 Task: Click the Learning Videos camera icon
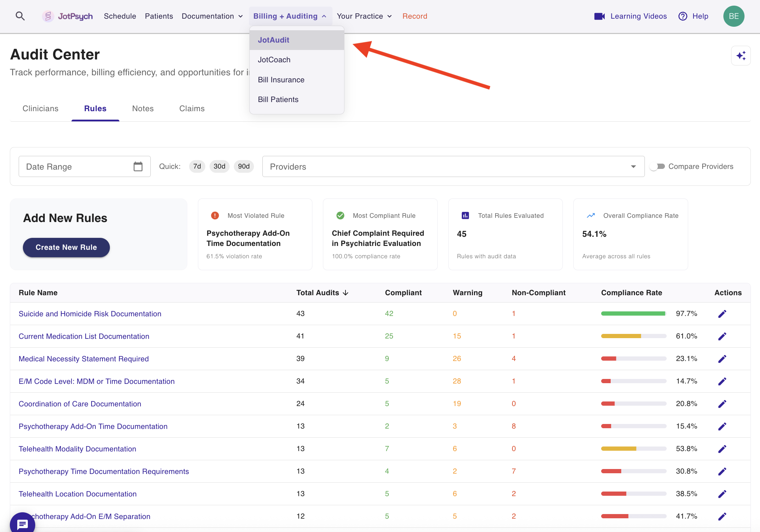[x=599, y=16]
